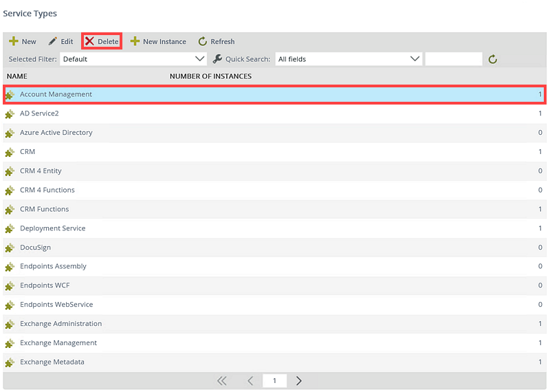The width and height of the screenshot is (550, 392).
Task: Select the CRM 4 Entity row
Action: [x=274, y=171]
